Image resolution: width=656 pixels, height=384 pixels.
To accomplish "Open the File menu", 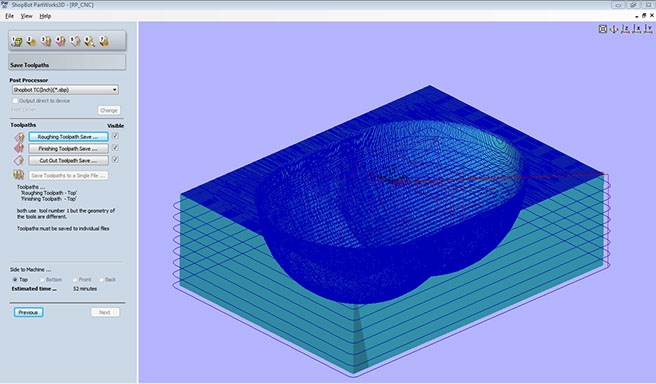I will (9, 16).
